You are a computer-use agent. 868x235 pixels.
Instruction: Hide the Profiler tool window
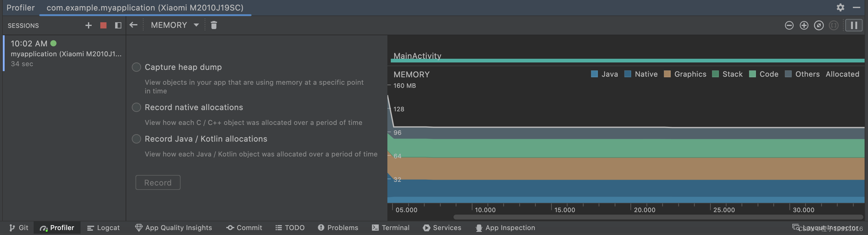tap(857, 7)
